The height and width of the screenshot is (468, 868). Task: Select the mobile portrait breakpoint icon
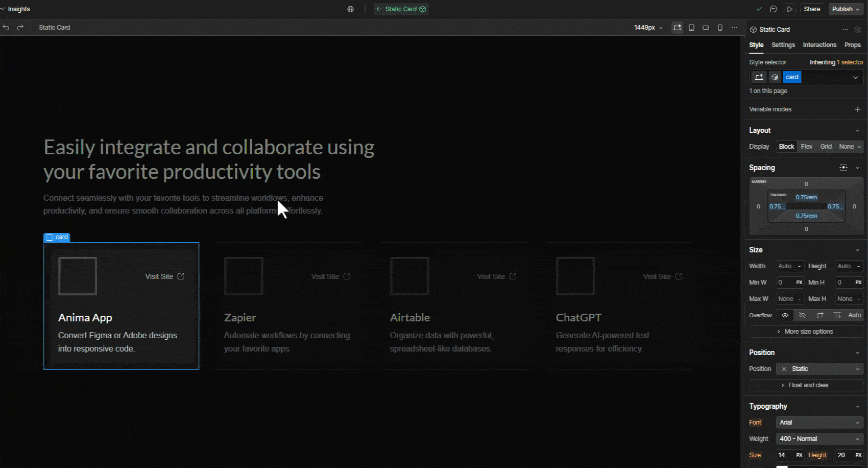tap(720, 28)
